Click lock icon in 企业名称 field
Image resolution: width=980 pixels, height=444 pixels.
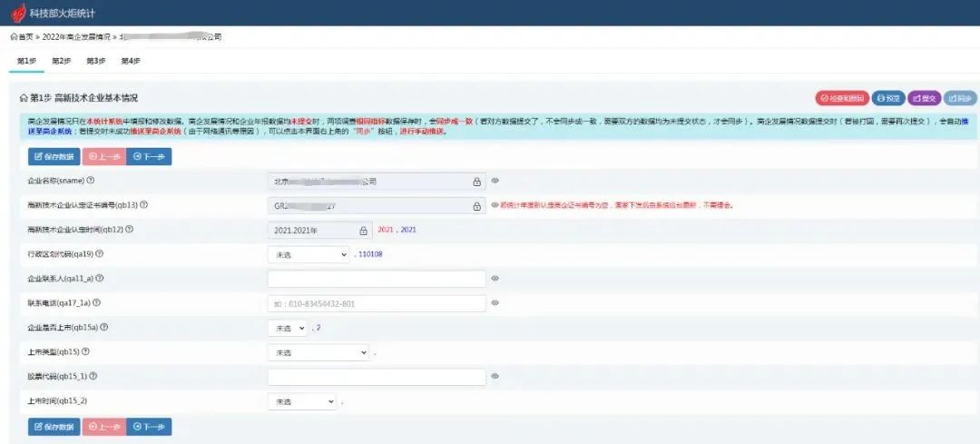pyautogui.click(x=477, y=182)
